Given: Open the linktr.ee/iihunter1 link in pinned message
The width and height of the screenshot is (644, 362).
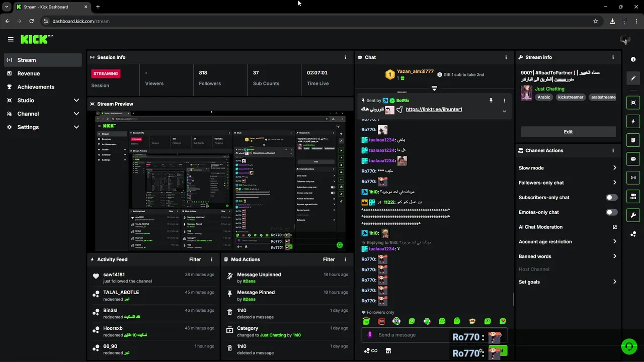Looking at the screenshot, I should coord(434,109).
